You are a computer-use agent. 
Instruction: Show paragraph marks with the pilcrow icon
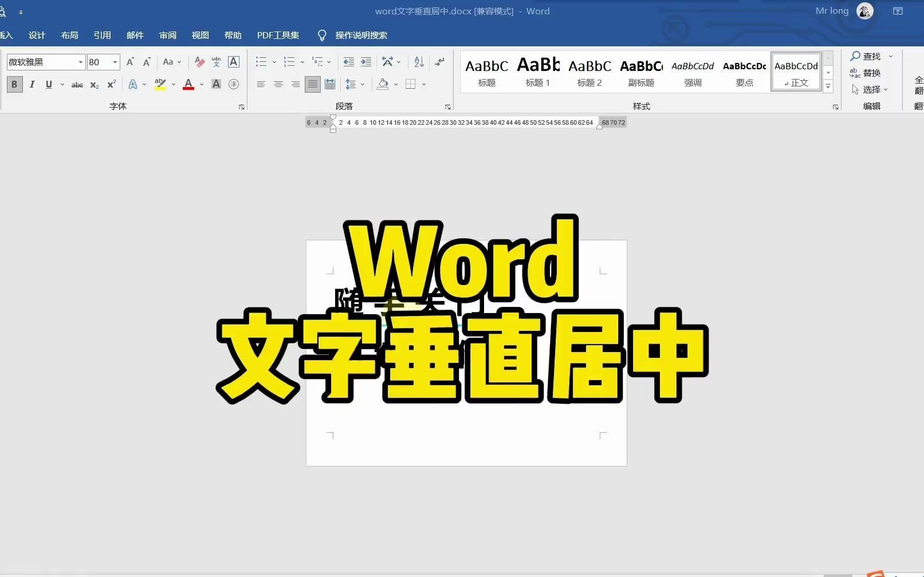coord(440,62)
